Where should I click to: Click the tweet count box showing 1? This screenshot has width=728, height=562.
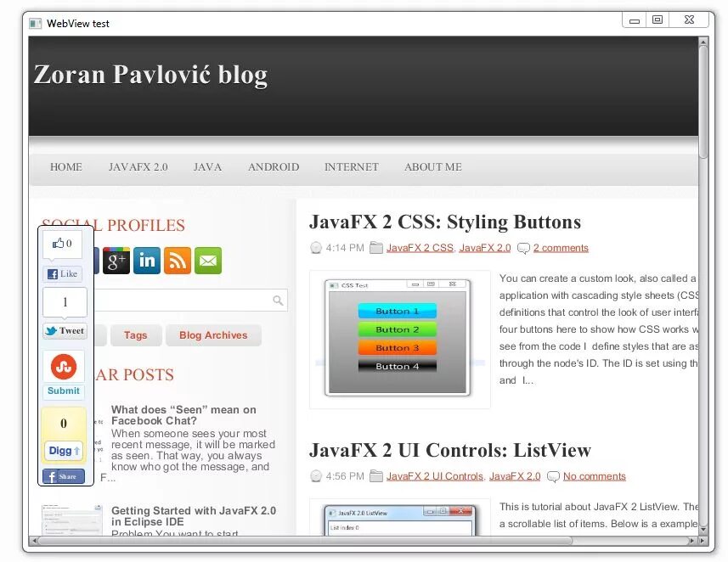point(65,302)
